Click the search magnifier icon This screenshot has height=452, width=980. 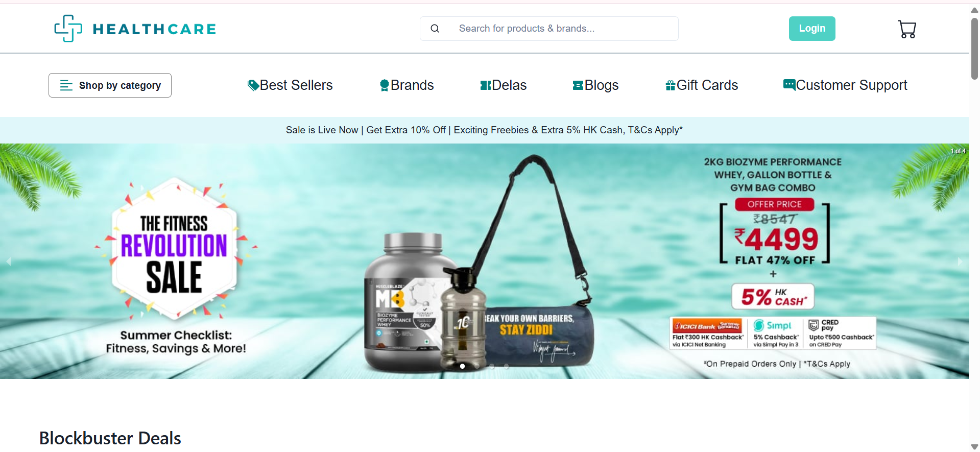[x=435, y=29]
